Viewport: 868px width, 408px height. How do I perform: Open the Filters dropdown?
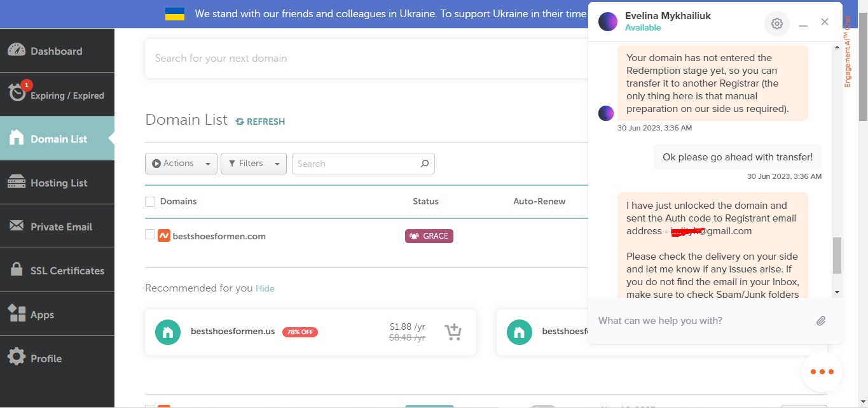pos(253,164)
